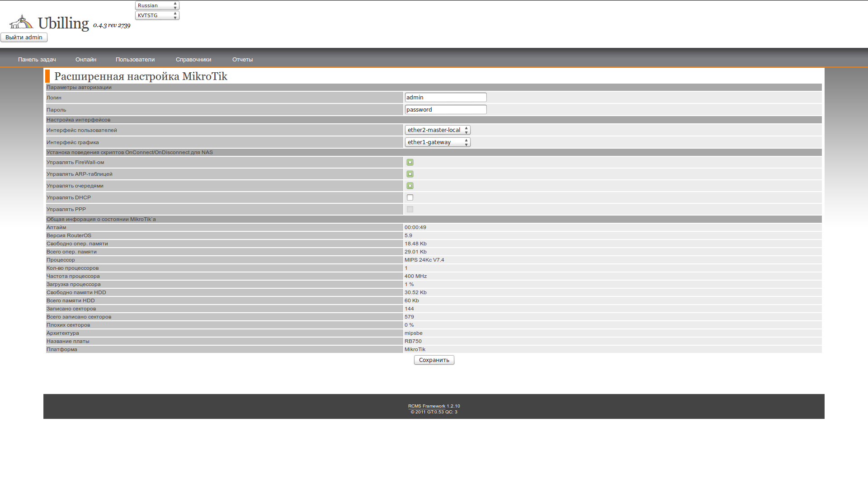Open the Russian language dropdown
Image resolution: width=868 pixels, height=488 pixels.
pos(157,5)
